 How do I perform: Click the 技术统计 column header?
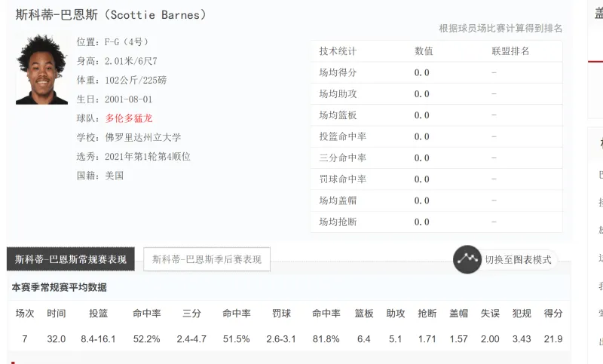338,51
